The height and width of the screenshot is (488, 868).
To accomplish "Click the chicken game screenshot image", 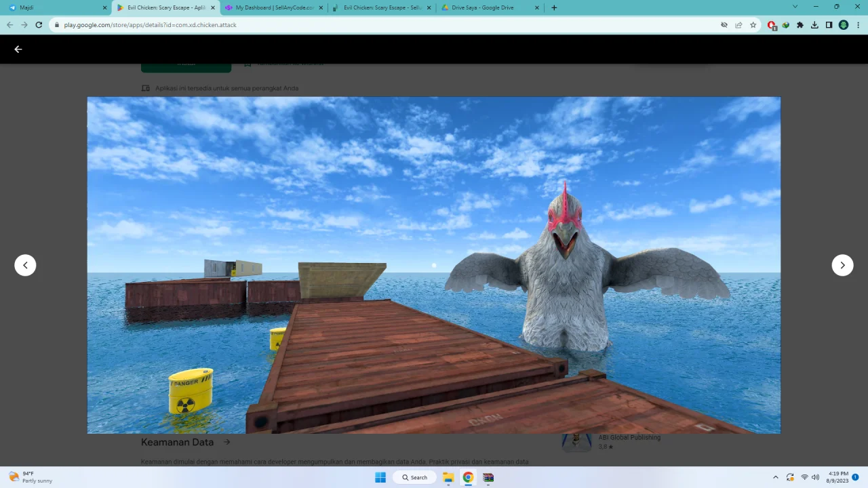I will click(x=433, y=265).
